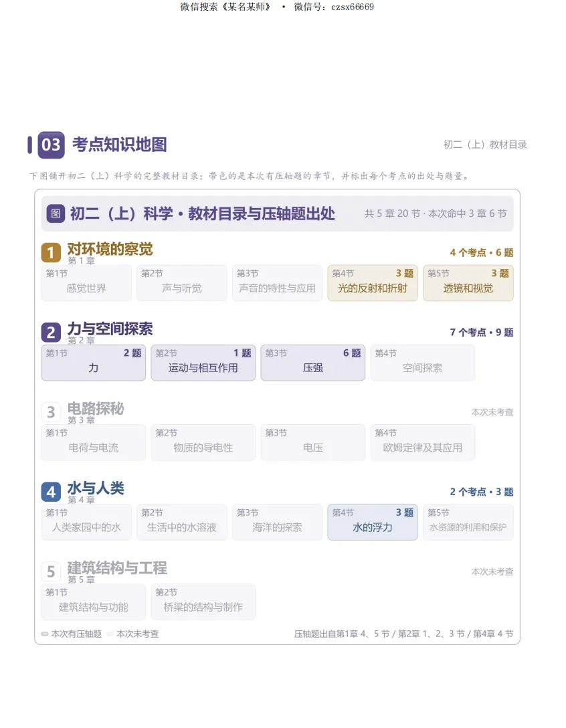Click the chapter title "电路探秘"
This screenshot has width=566, height=728.
96,409
